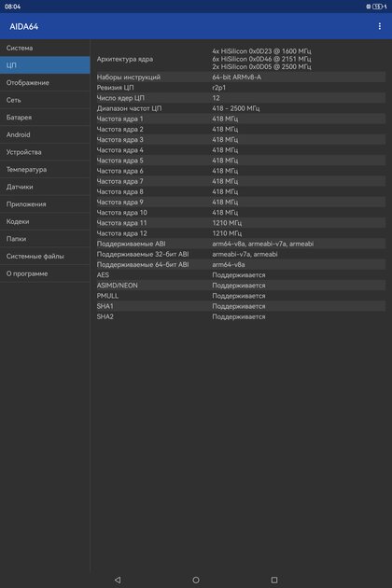Open the Батарея section
This screenshot has height=588, width=392.
point(45,118)
